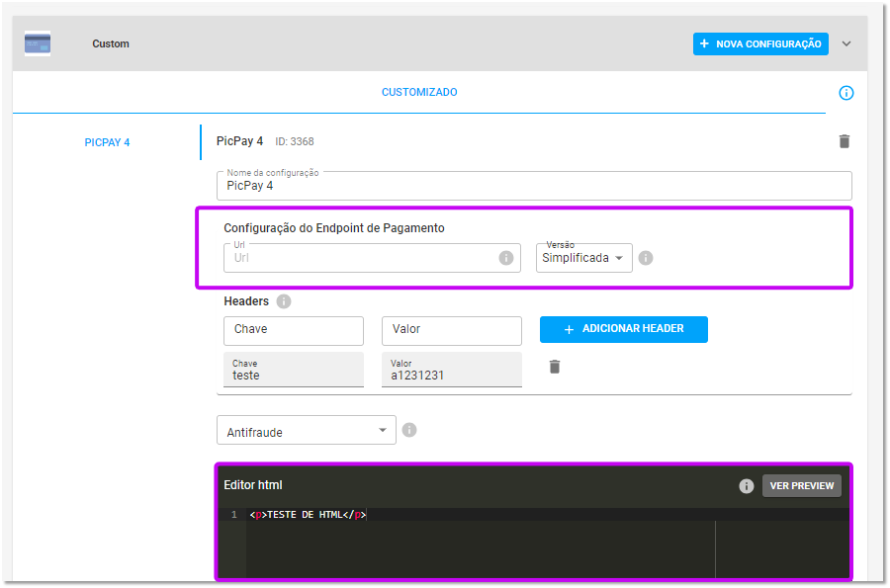
Task: Open the Antifraude dropdown
Action: (306, 430)
